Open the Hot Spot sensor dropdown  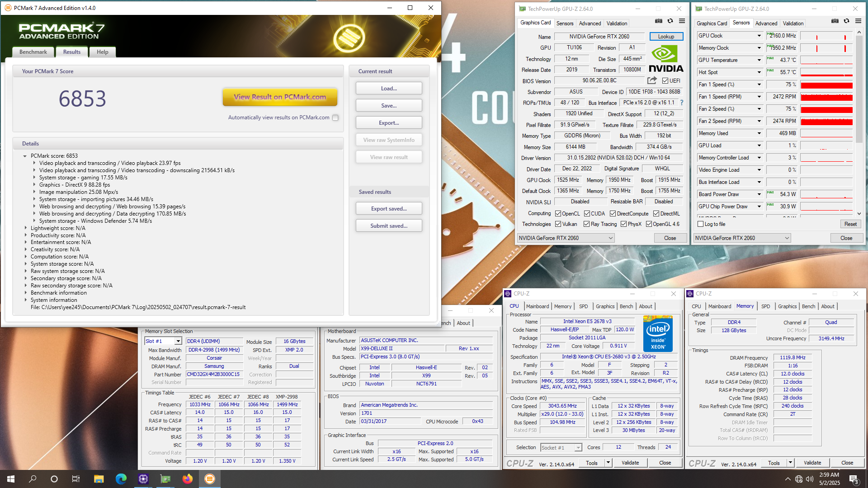(x=759, y=72)
